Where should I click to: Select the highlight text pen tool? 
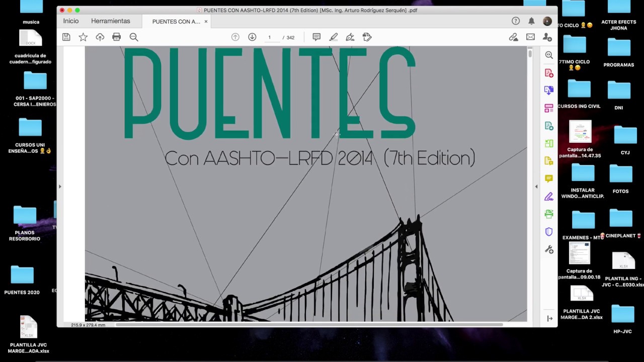tap(333, 37)
